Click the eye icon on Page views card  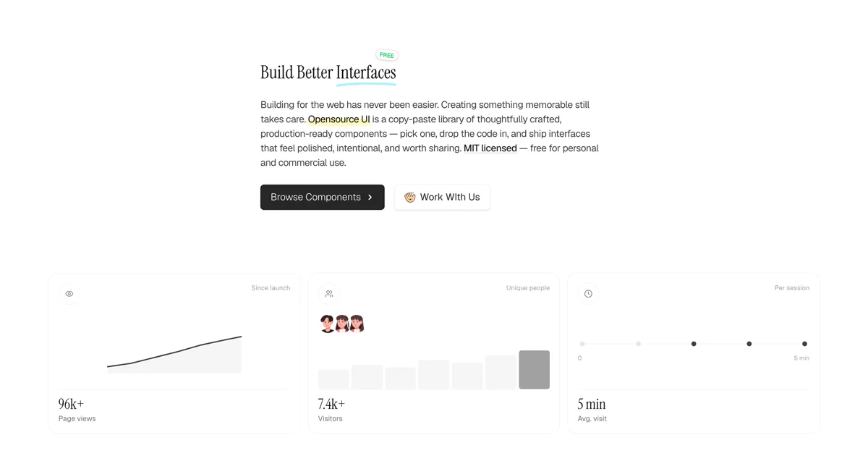coord(69,294)
